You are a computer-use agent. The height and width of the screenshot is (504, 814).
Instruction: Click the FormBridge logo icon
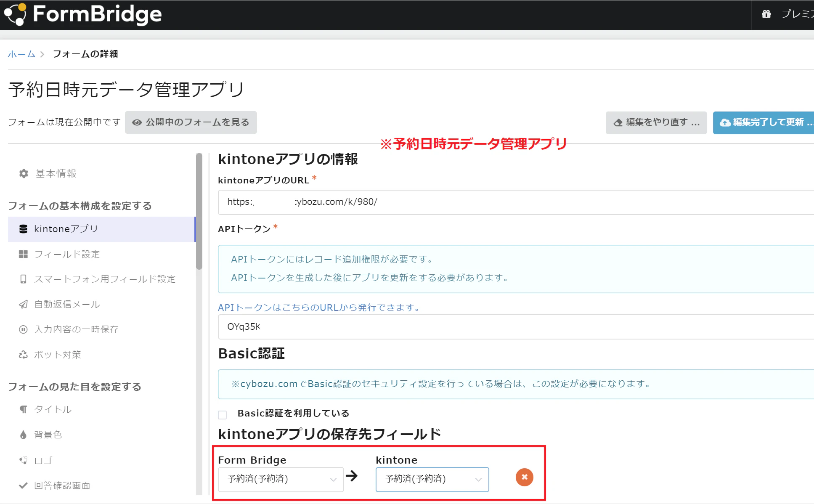[15, 14]
